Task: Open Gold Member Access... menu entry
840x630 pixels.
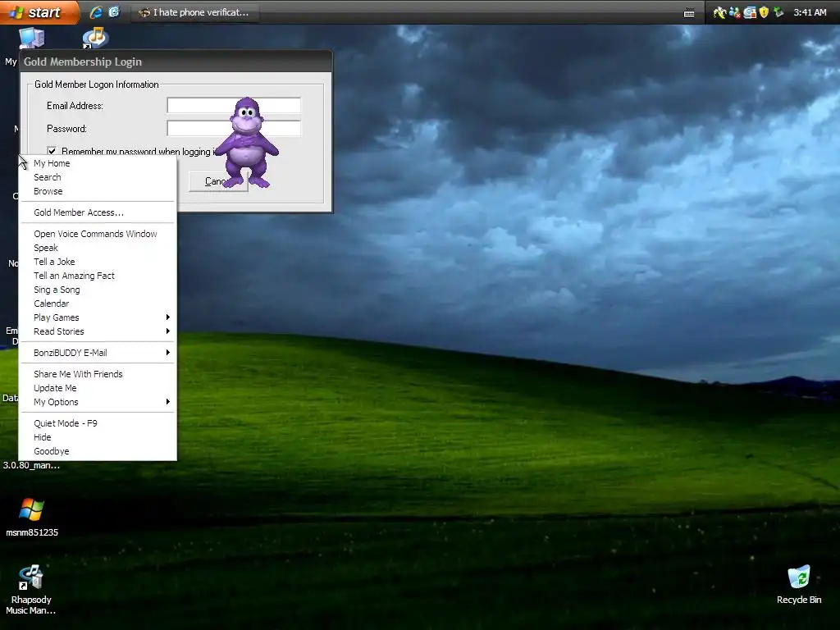Action: pyautogui.click(x=98, y=212)
